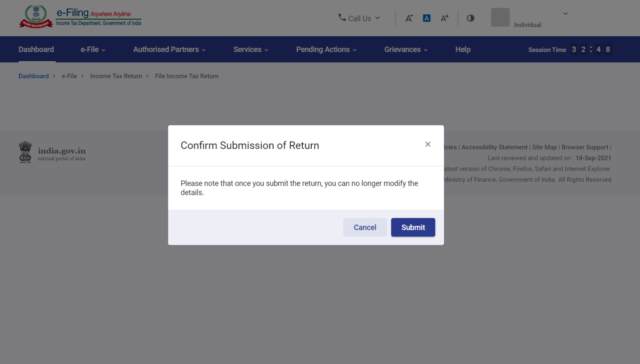Image resolution: width=640 pixels, height=364 pixels.
Task: Click the e-Filing Income Tax Department logo
Action: coord(80,17)
